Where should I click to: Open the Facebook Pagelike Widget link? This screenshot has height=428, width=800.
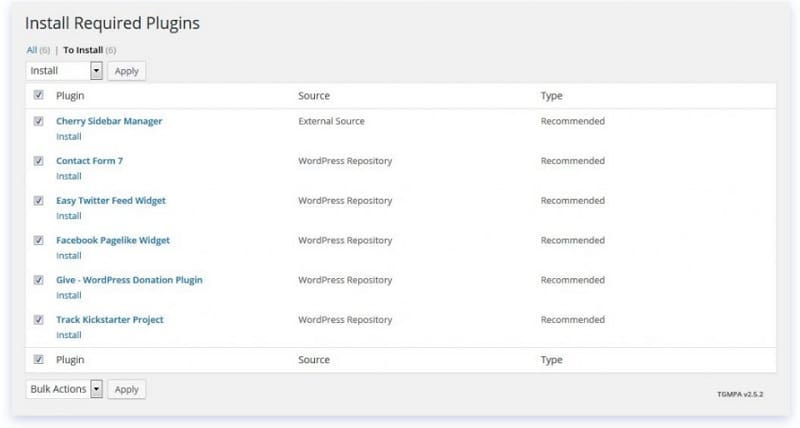tap(113, 240)
